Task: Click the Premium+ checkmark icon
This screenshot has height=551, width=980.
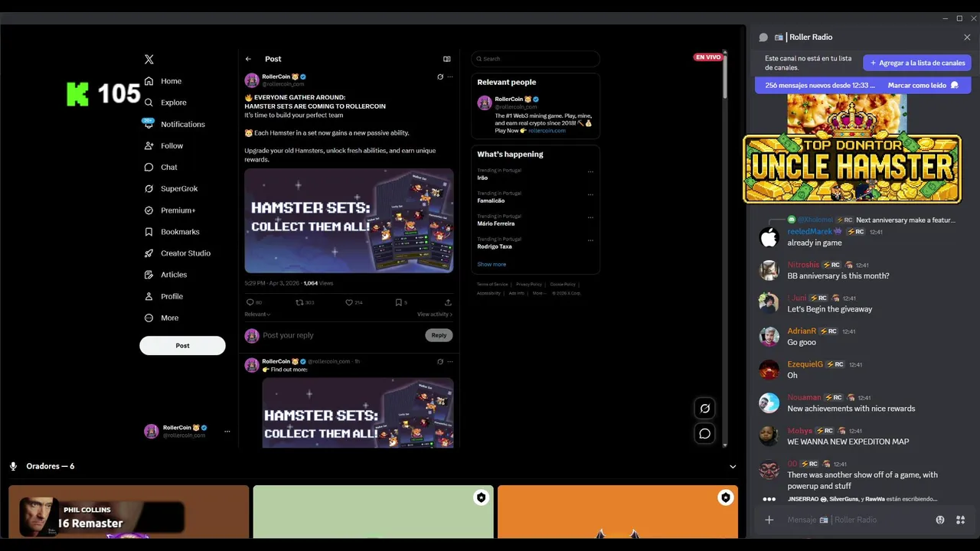Action: (149, 210)
